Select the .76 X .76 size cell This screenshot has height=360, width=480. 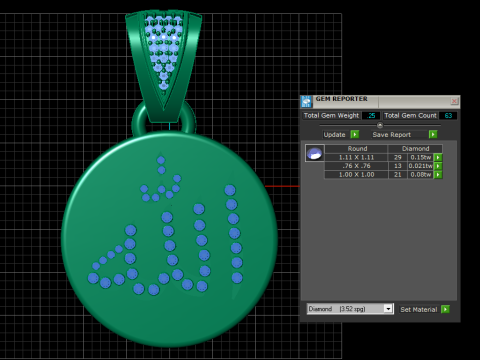[356, 166]
